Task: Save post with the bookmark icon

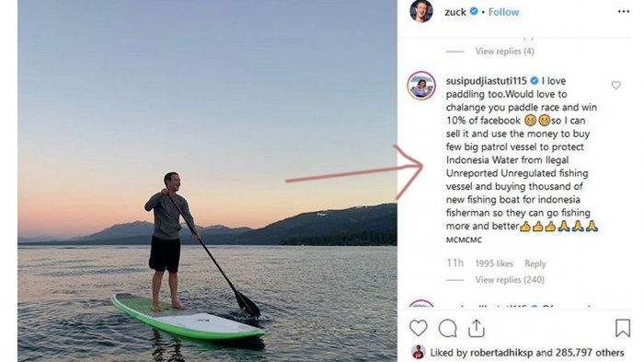Action: click(623, 328)
